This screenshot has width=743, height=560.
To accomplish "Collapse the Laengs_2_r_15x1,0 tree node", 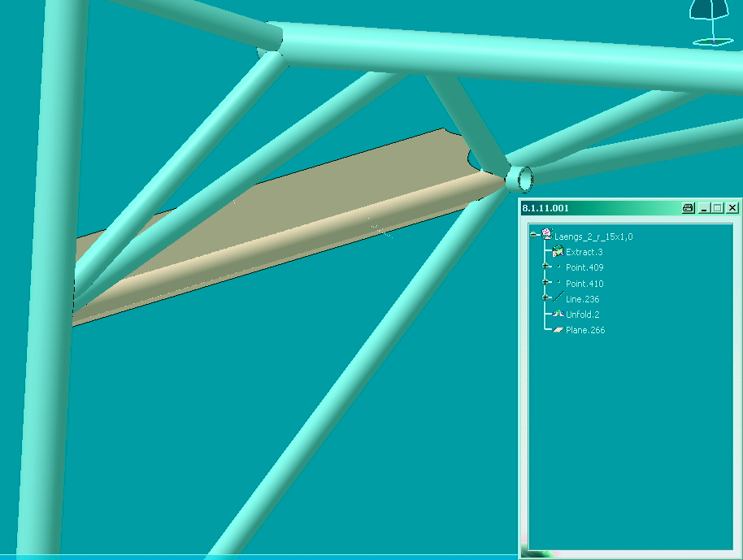I will point(533,235).
